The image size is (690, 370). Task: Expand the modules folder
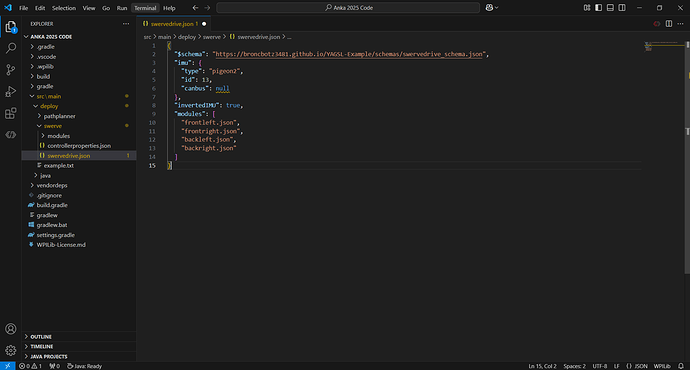pos(59,136)
